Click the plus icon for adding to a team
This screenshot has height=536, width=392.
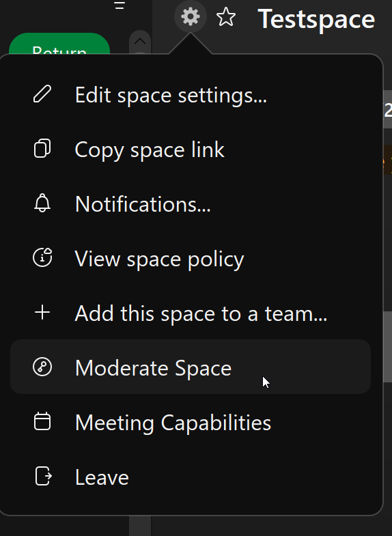(x=42, y=313)
